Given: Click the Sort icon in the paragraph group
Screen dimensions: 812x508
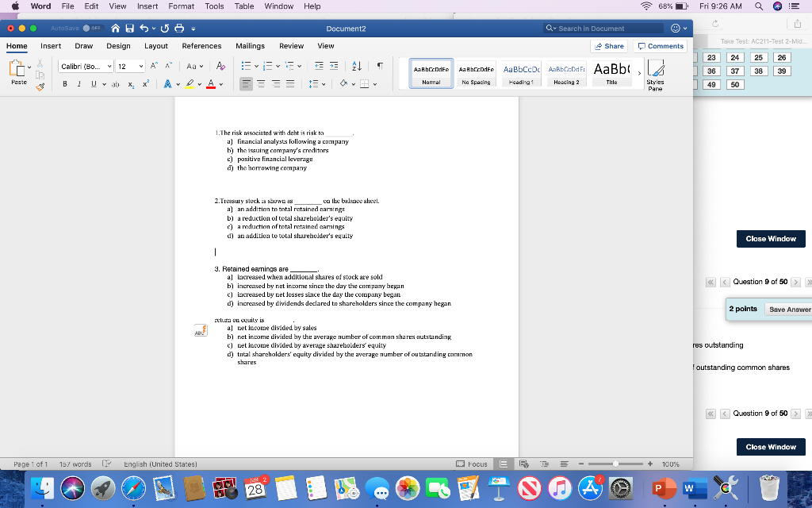Looking at the screenshot, I should 356,66.
